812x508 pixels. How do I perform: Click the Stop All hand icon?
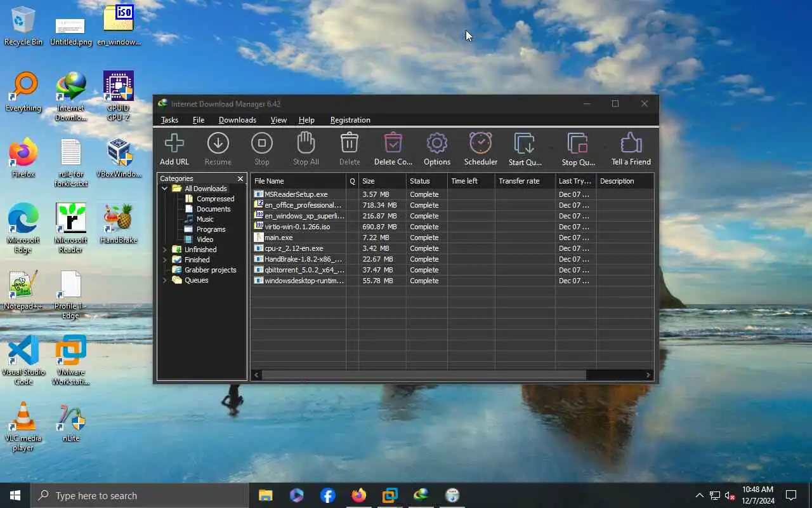pyautogui.click(x=306, y=144)
